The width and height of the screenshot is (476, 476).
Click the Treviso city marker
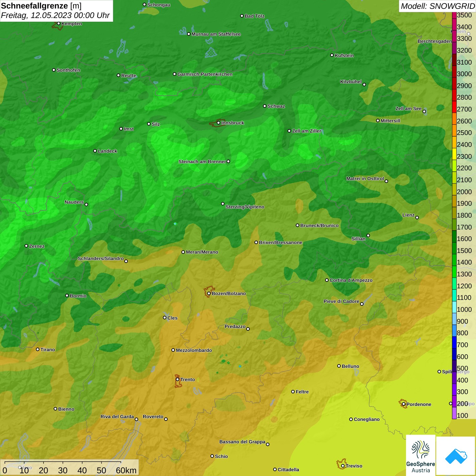click(x=343, y=466)
